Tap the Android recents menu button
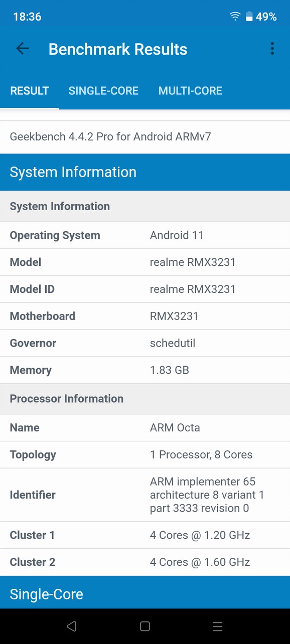The height and width of the screenshot is (644, 290). coord(217,626)
